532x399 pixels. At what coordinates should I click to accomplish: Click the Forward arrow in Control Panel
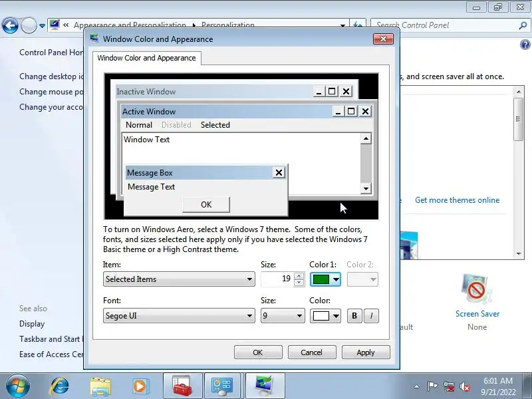click(x=29, y=25)
